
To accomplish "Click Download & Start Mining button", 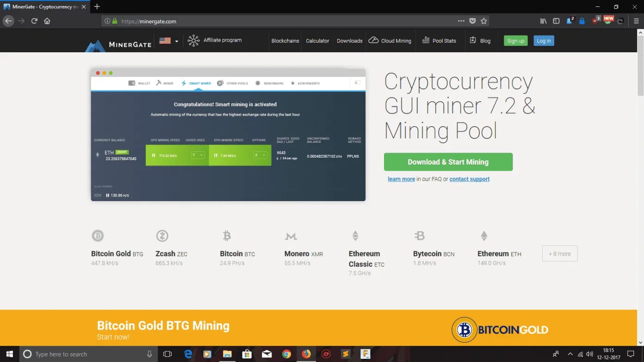I will [448, 162].
